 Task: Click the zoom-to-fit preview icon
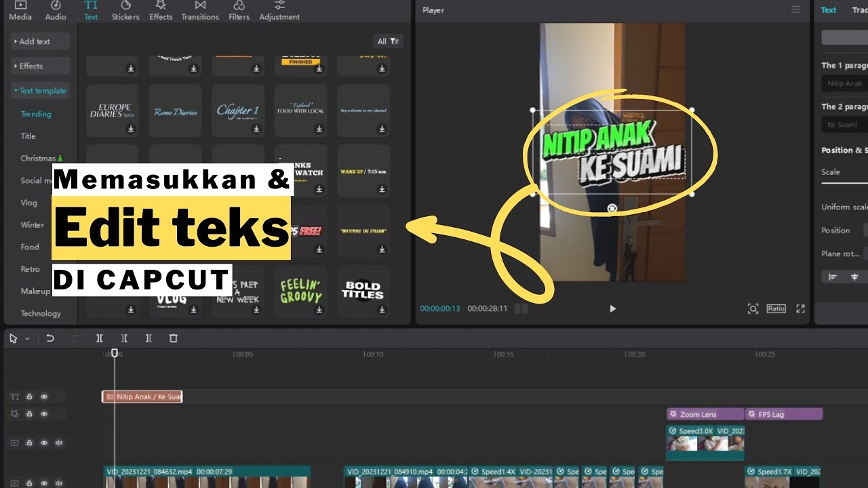click(753, 308)
